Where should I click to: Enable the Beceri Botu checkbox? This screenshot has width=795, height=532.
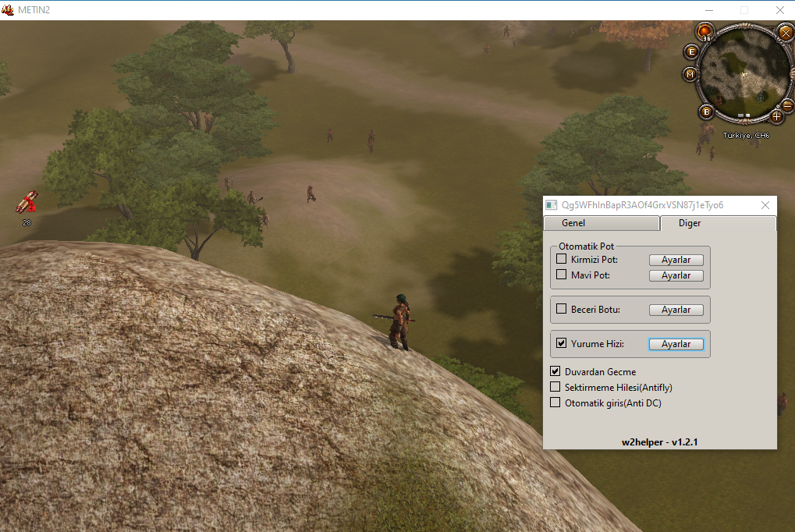point(561,308)
